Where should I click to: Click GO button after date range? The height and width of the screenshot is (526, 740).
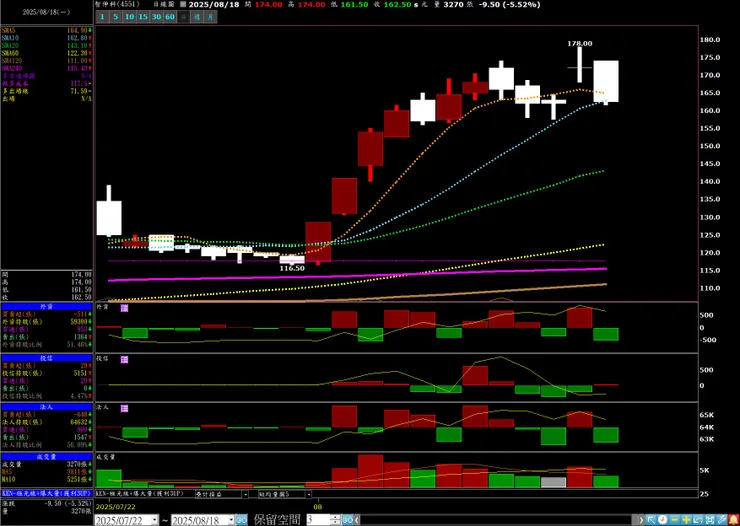(241, 520)
